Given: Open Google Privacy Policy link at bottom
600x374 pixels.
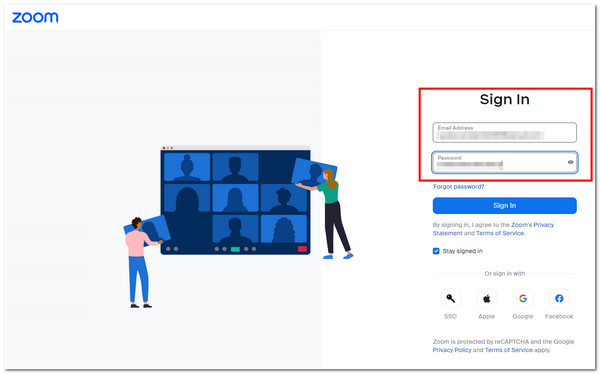Looking at the screenshot, I should pyautogui.click(x=452, y=350).
